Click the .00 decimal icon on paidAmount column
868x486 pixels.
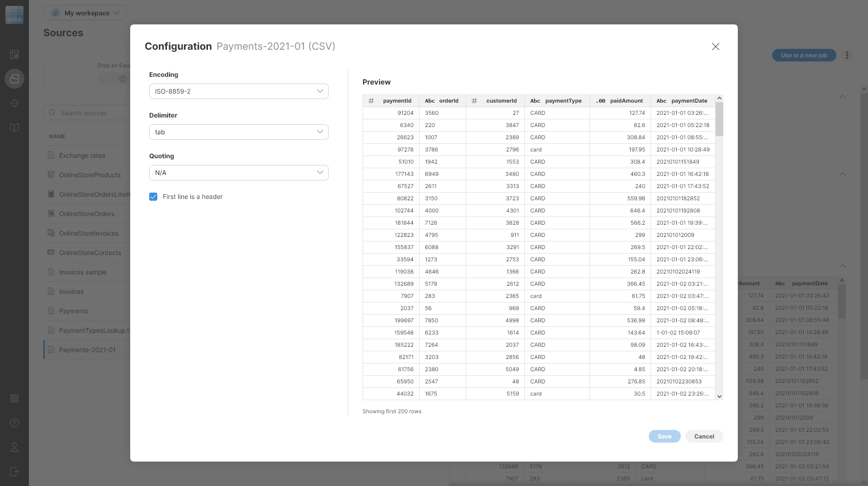[600, 101]
